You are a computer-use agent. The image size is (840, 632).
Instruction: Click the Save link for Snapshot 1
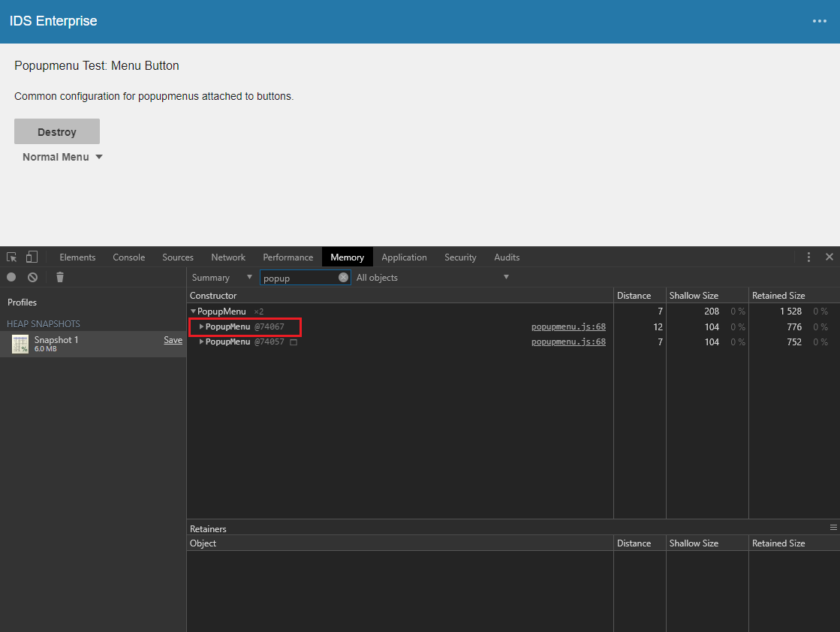(173, 340)
